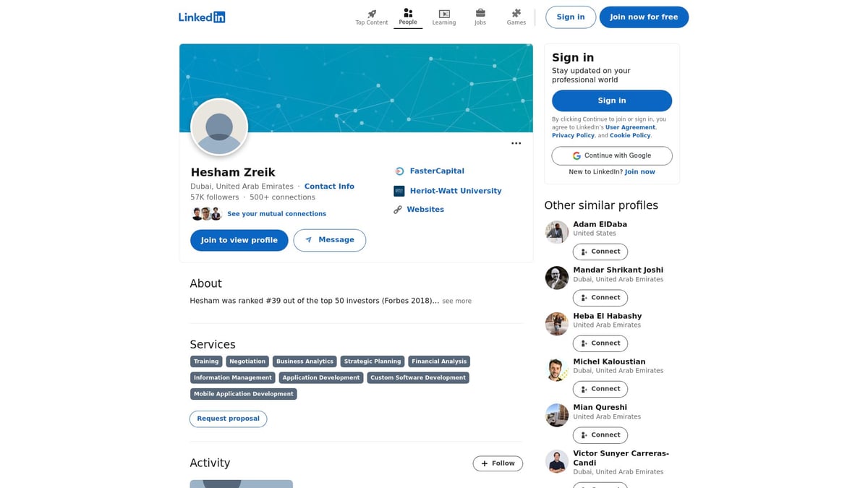Open Contact Info on Hesham's profile

coord(329,186)
